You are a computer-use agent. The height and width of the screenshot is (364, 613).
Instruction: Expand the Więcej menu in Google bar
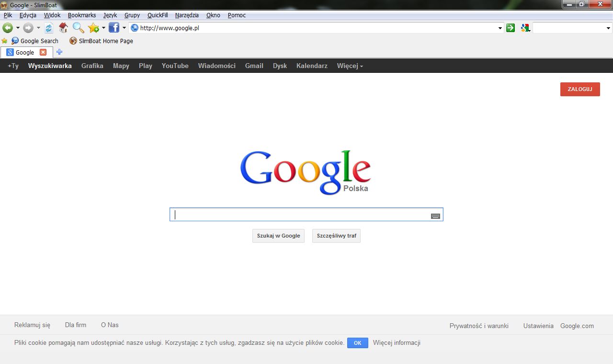350,66
